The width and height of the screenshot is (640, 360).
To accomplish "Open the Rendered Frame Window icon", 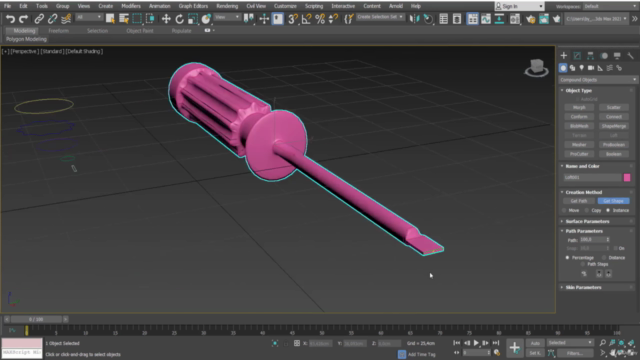I will [x=544, y=19].
